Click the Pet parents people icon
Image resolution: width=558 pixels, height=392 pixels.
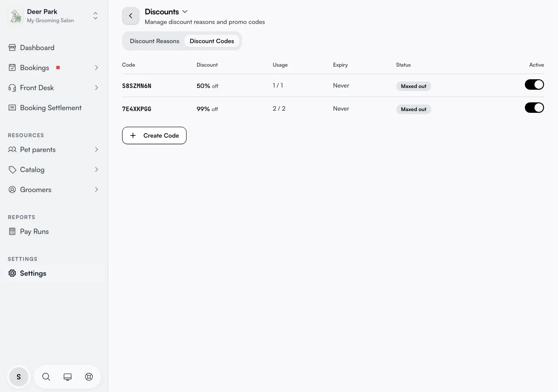12,149
